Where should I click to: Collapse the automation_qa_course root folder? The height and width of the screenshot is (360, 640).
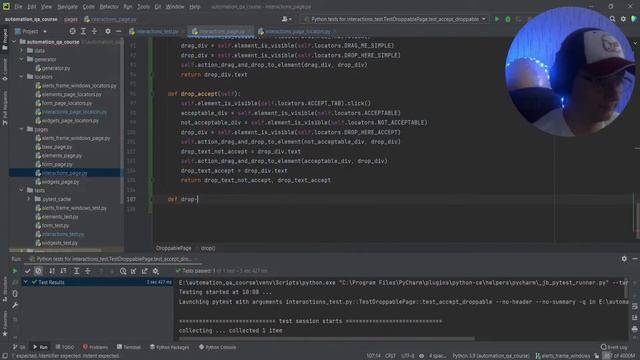pos(14,42)
